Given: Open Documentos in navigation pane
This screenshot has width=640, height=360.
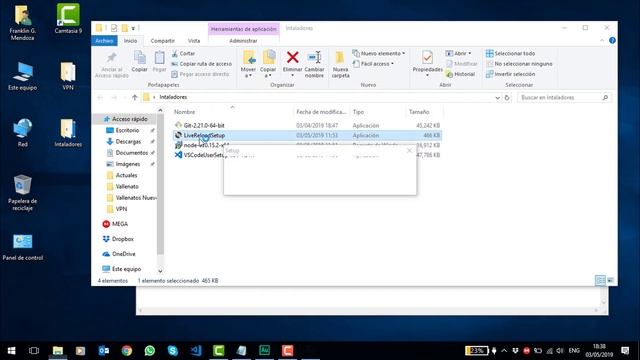Looking at the screenshot, I should tap(131, 153).
